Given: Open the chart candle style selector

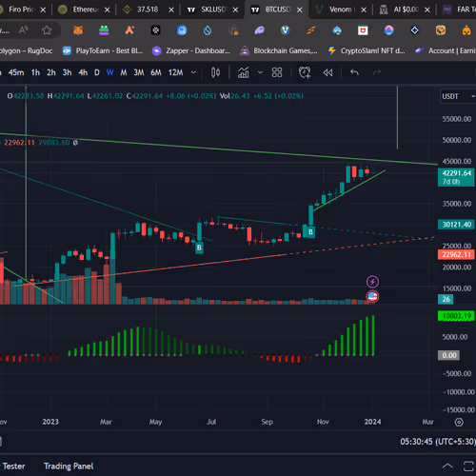Looking at the screenshot, I should coord(215,72).
